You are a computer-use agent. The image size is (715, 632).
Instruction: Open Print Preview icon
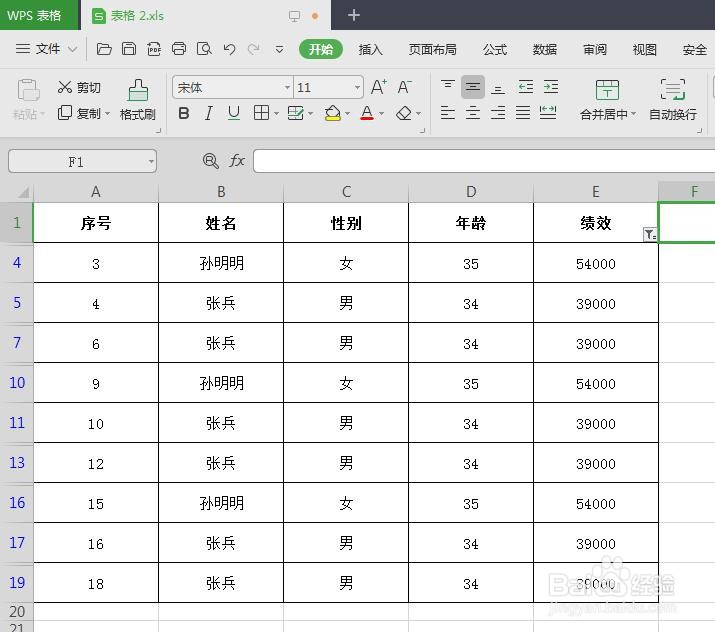(204, 49)
